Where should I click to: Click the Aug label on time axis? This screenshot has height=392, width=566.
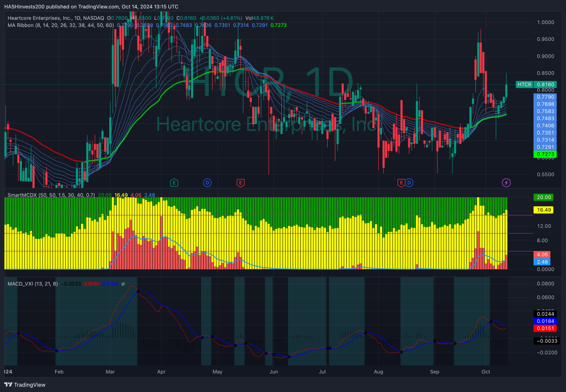tap(378, 372)
